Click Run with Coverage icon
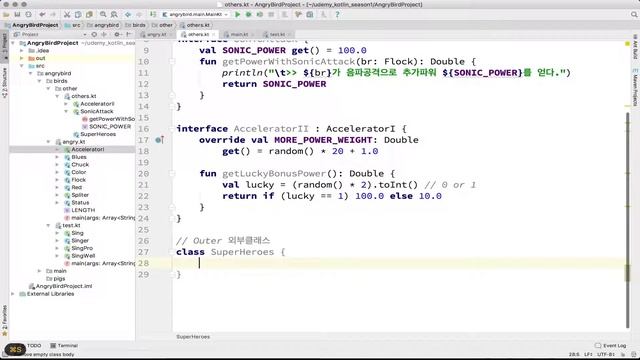 pyautogui.click(x=260, y=15)
